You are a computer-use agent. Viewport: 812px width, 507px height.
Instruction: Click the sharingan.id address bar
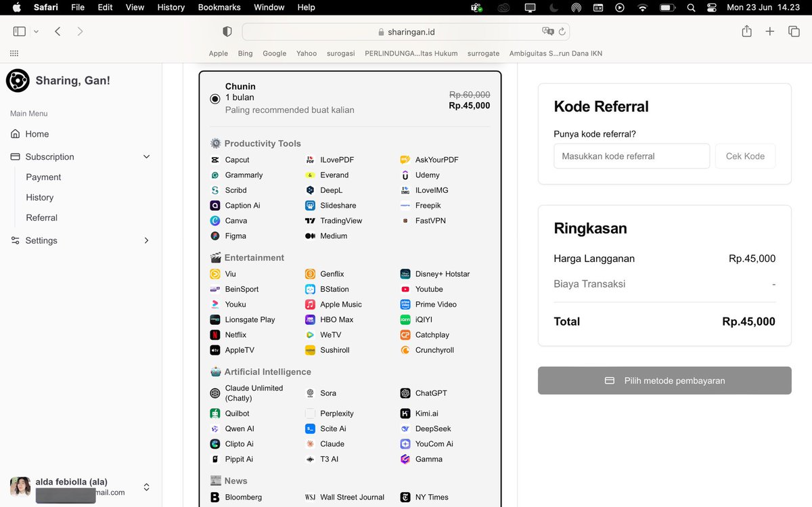click(406, 32)
